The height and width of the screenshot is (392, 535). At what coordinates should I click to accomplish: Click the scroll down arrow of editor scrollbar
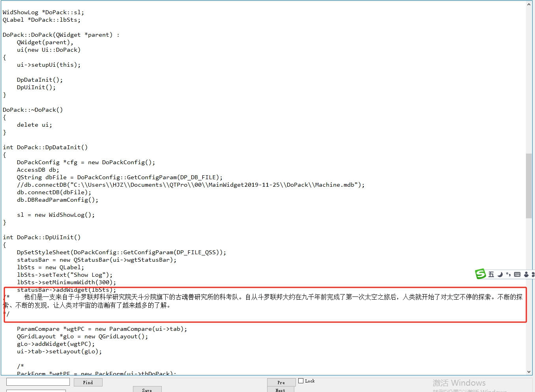pyautogui.click(x=529, y=372)
